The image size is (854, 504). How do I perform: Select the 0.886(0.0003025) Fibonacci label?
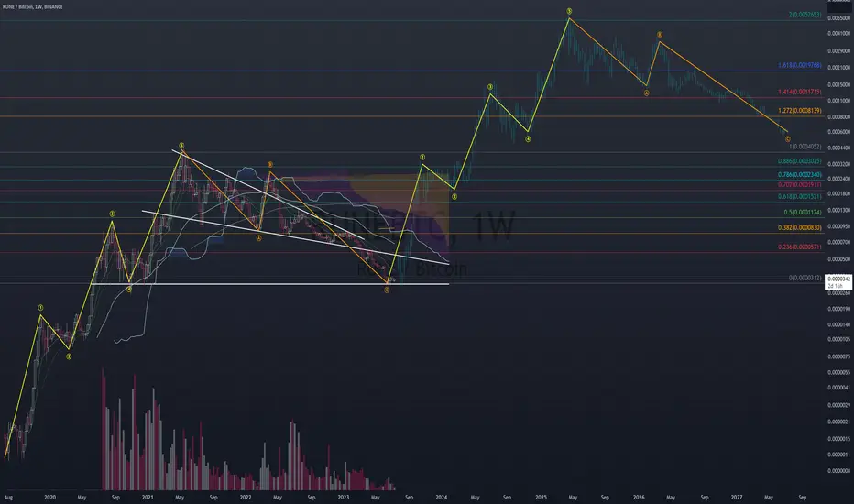point(800,161)
